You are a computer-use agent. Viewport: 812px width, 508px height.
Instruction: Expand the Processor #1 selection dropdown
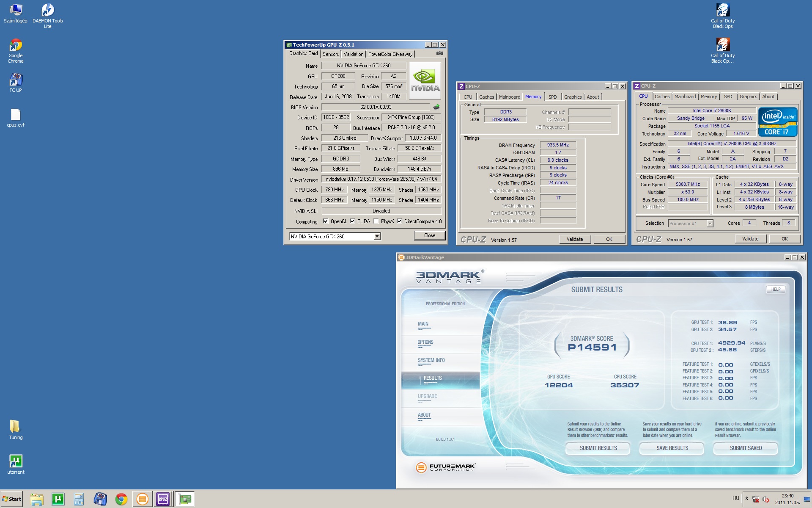(x=710, y=223)
